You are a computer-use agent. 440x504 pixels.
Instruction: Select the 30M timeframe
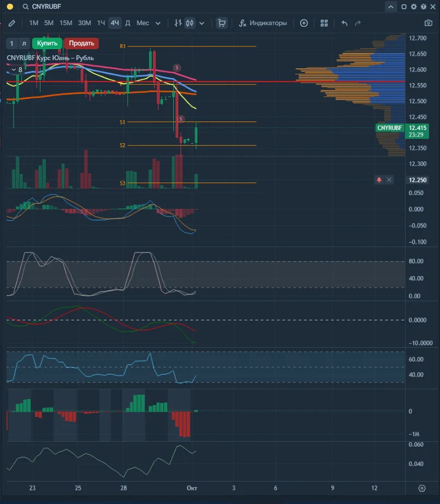point(85,23)
